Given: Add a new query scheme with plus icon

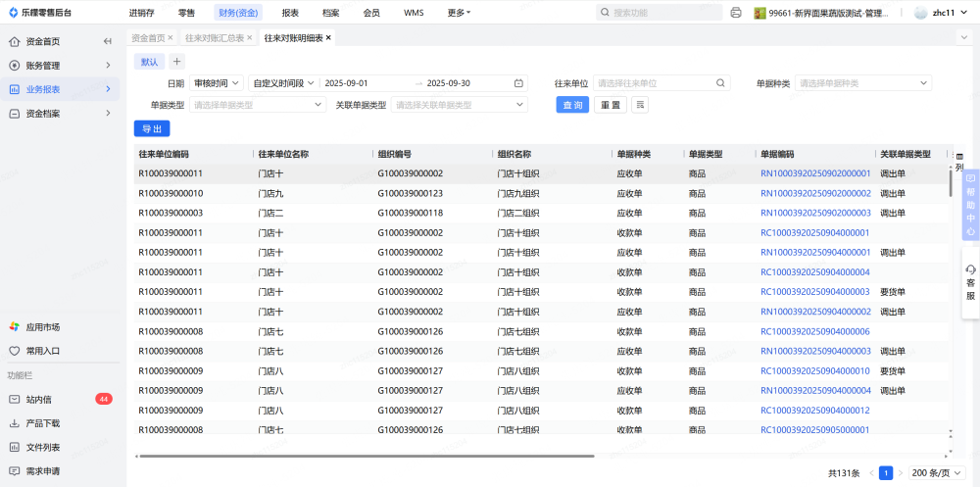Looking at the screenshot, I should click(177, 62).
